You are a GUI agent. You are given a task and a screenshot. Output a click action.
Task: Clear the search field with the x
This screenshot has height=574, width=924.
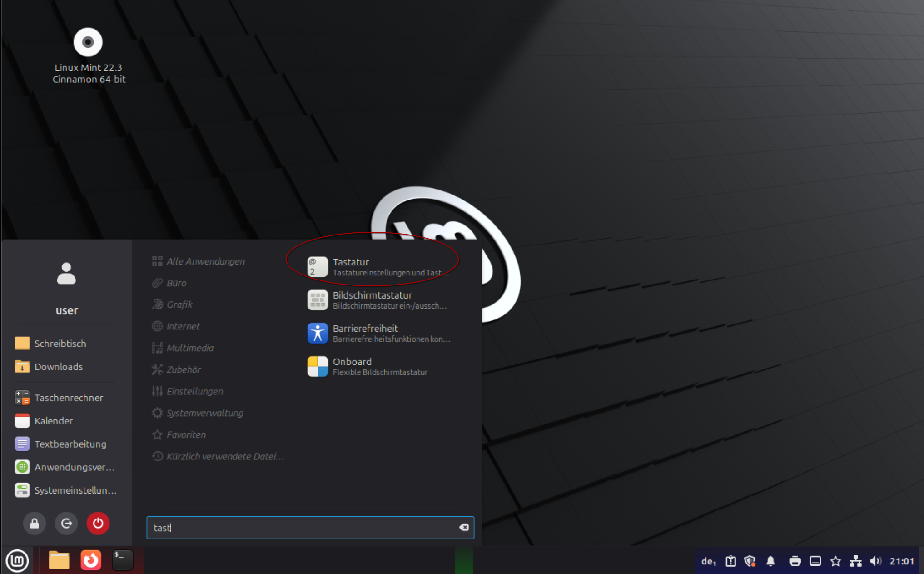click(464, 527)
